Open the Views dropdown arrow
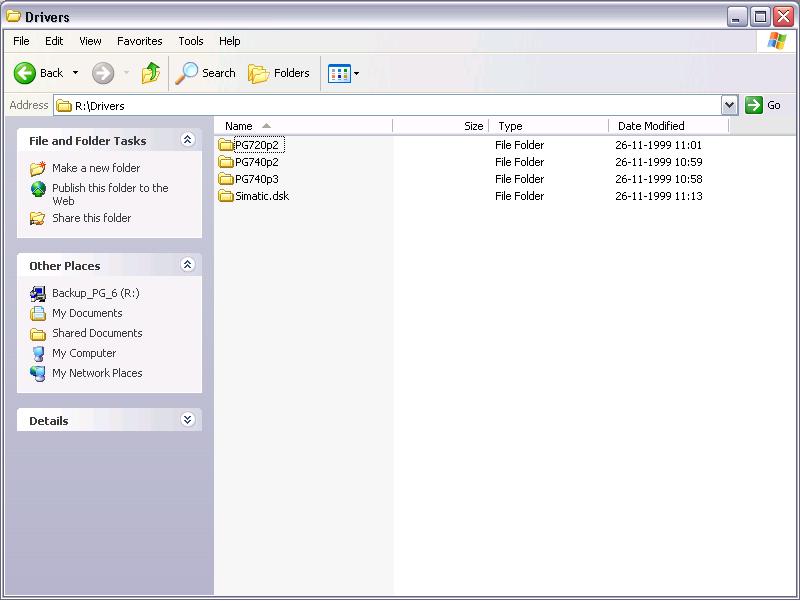 356,73
